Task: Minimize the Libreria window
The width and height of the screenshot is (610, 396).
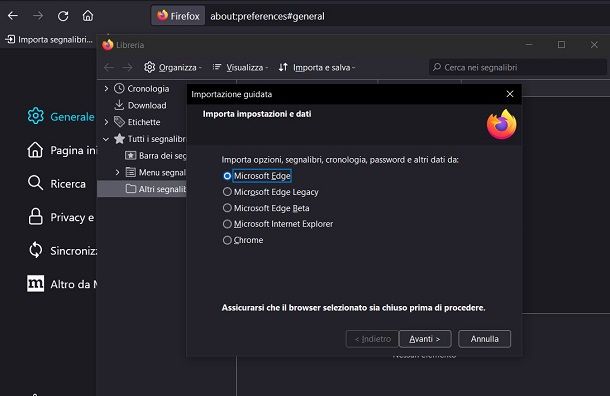Action: coord(529,45)
